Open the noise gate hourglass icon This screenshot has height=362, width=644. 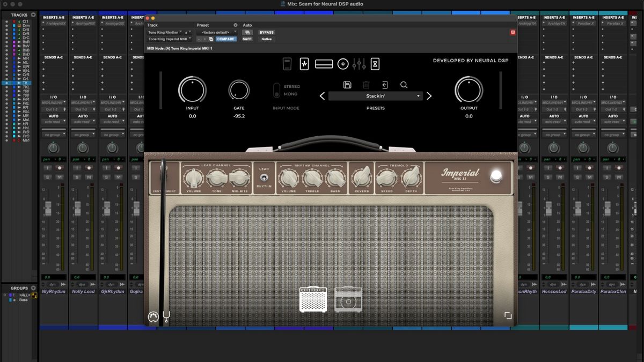pyautogui.click(x=376, y=63)
